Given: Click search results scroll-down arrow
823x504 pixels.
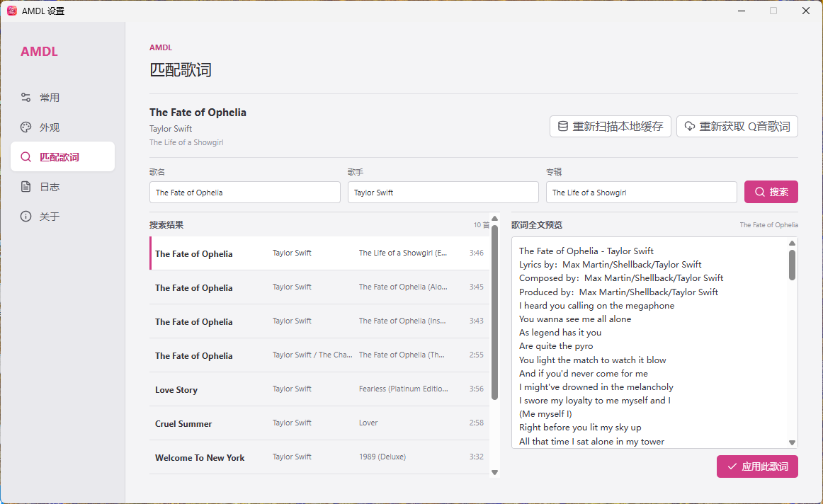Looking at the screenshot, I should pyautogui.click(x=494, y=473).
